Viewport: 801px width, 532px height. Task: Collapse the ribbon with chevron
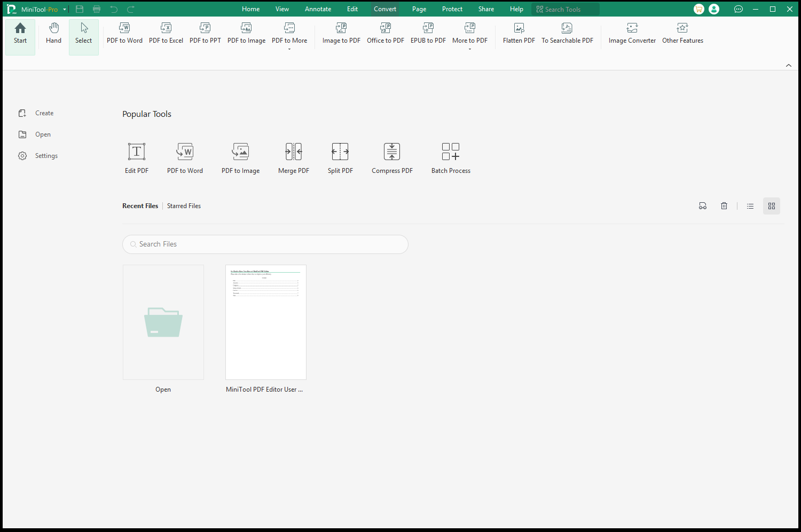pos(789,65)
